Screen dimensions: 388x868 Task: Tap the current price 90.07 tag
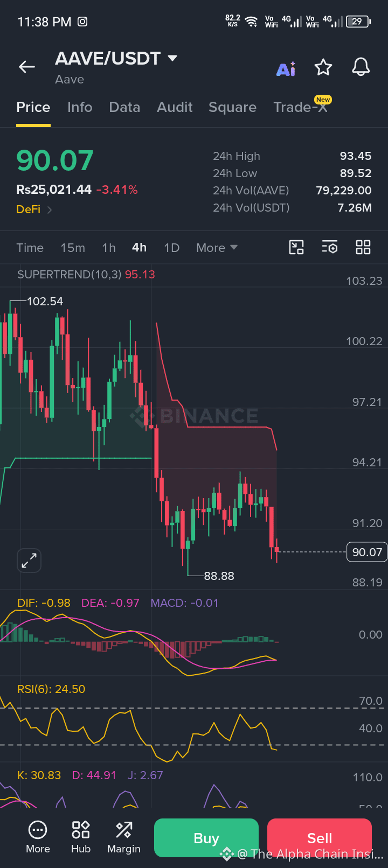[367, 552]
